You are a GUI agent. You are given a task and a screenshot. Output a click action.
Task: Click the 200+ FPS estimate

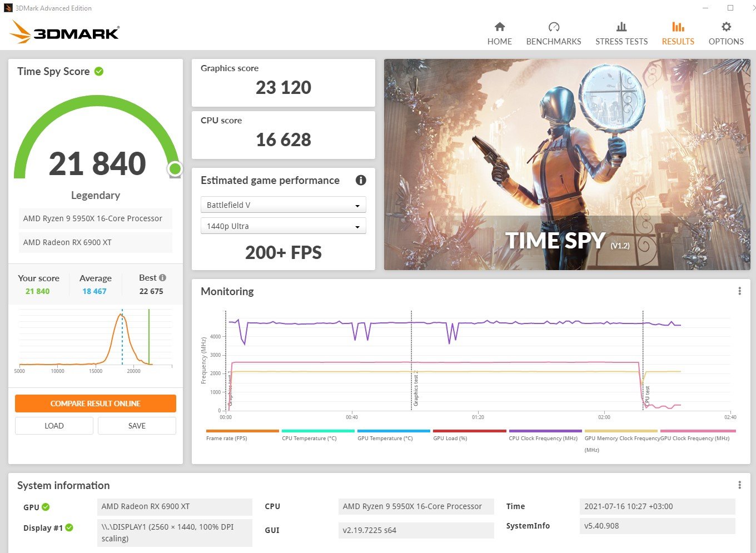point(283,253)
